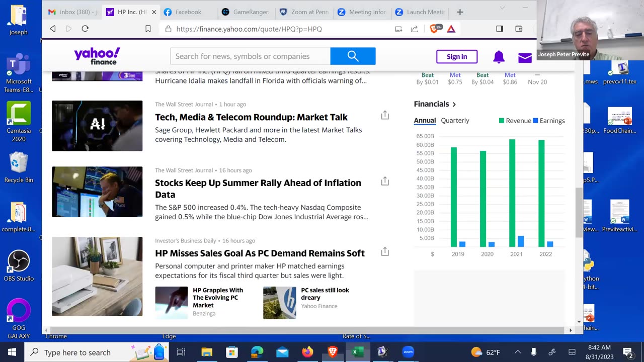Open HP Misses Sales Goal headline

[x=260, y=253]
